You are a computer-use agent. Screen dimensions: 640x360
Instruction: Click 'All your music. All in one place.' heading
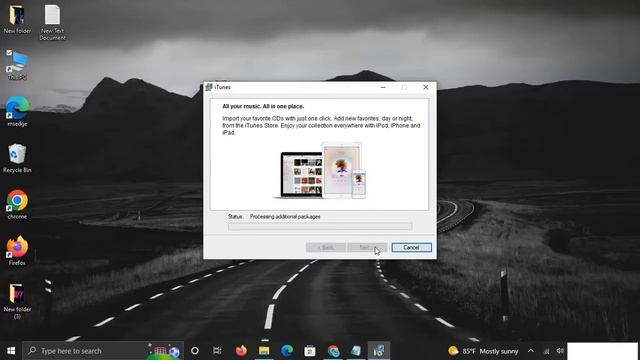pos(263,106)
